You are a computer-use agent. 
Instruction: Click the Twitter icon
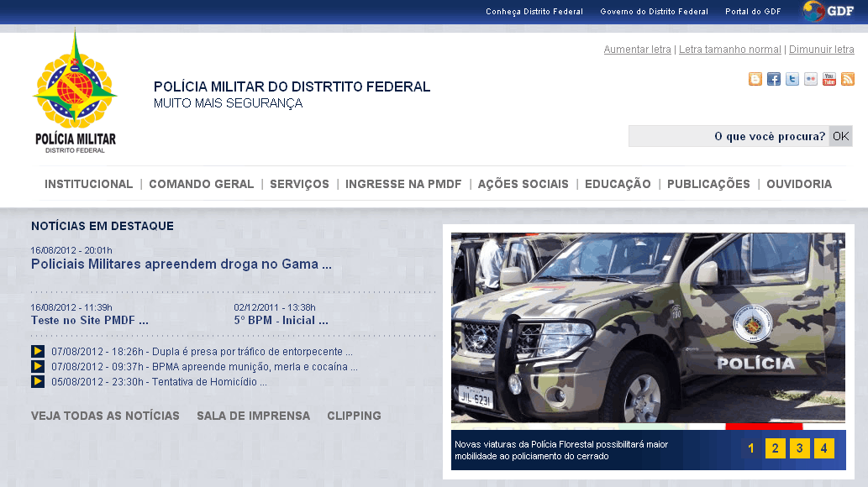click(x=792, y=79)
